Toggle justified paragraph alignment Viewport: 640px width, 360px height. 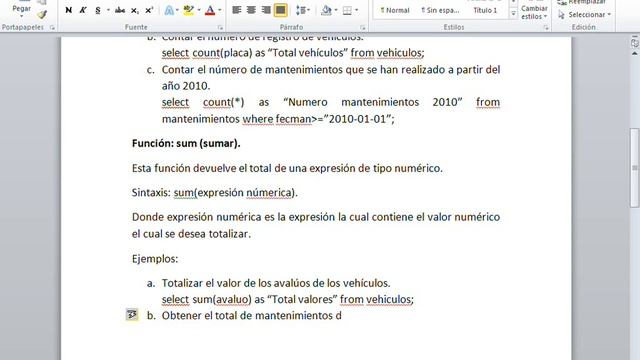coord(280,10)
